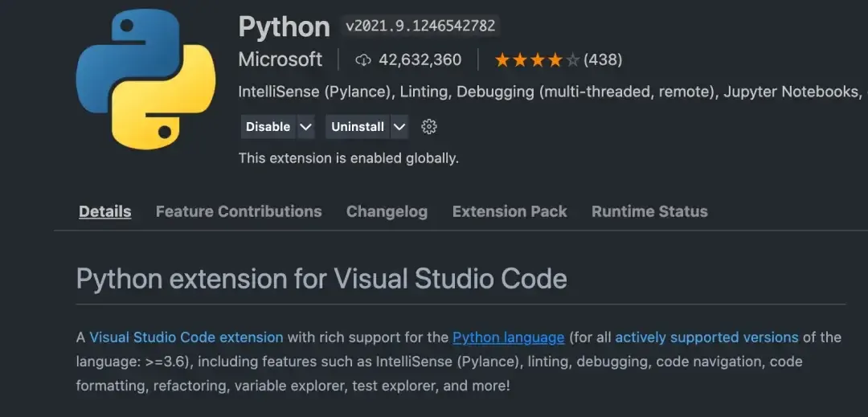Switch to the Details tab

point(105,211)
